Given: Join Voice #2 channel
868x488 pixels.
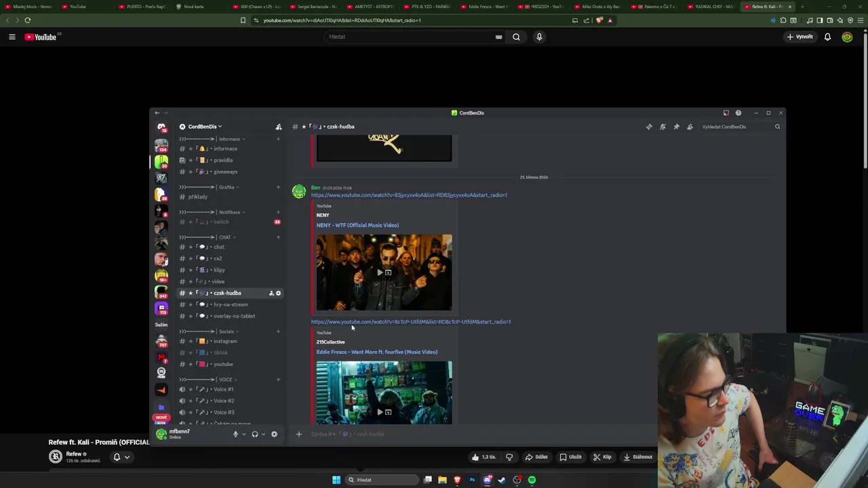Looking at the screenshot, I should pos(230,401).
